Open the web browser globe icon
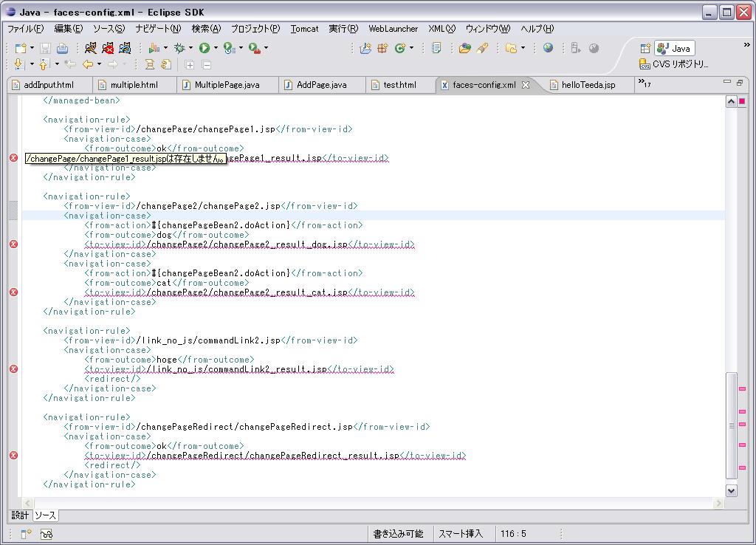The width and height of the screenshot is (756, 545). click(x=548, y=48)
